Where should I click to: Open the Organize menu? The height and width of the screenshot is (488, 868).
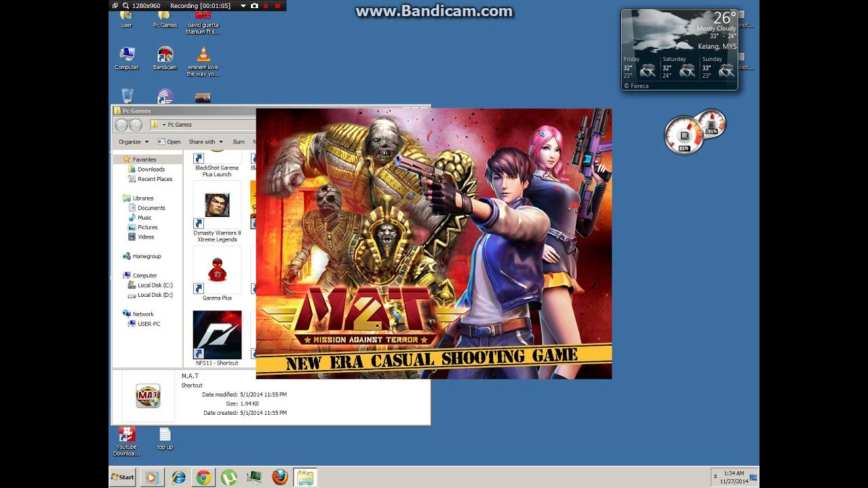tap(133, 142)
